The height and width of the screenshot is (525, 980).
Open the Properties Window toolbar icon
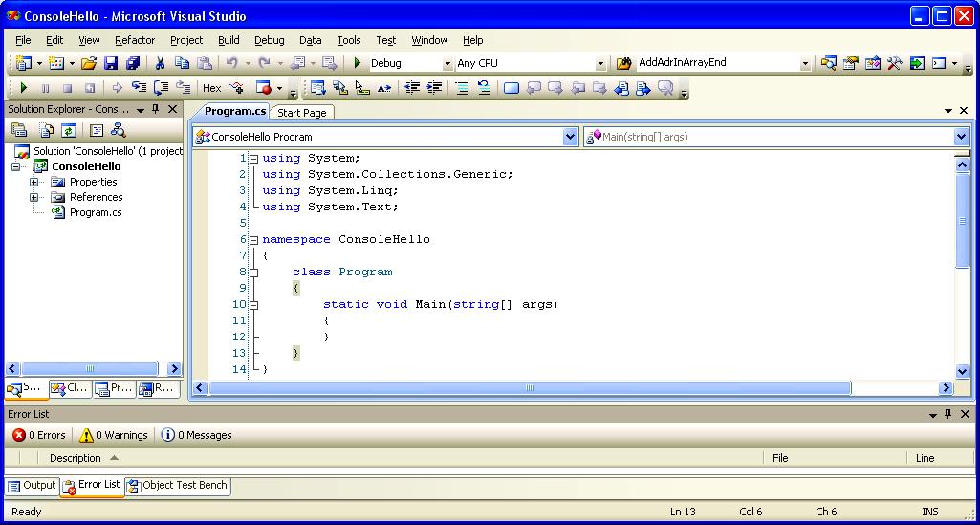coord(850,63)
